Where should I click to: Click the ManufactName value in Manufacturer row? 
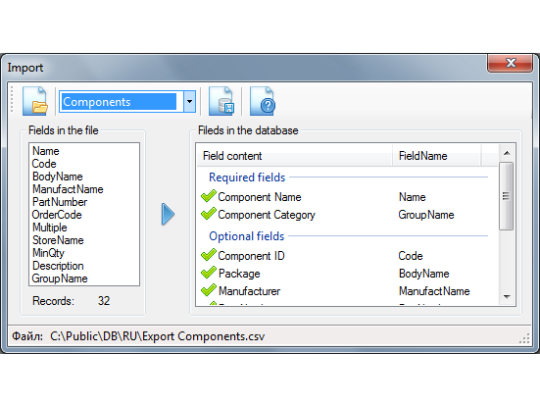pyautogui.click(x=434, y=291)
